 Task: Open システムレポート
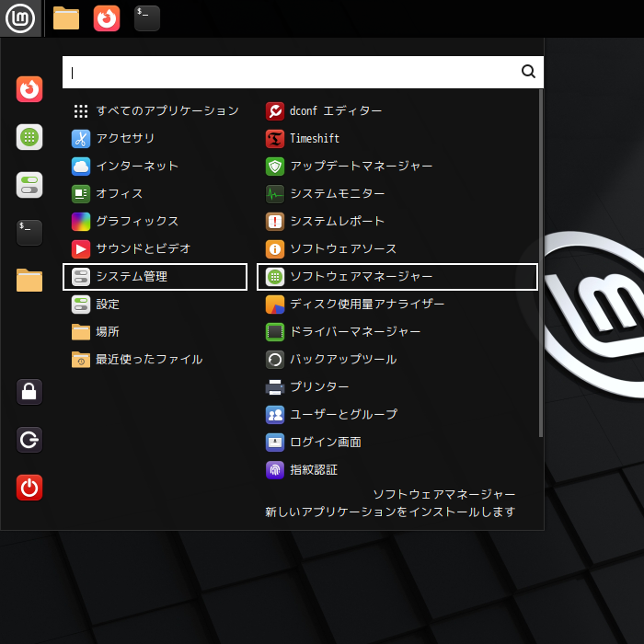pos(397,222)
